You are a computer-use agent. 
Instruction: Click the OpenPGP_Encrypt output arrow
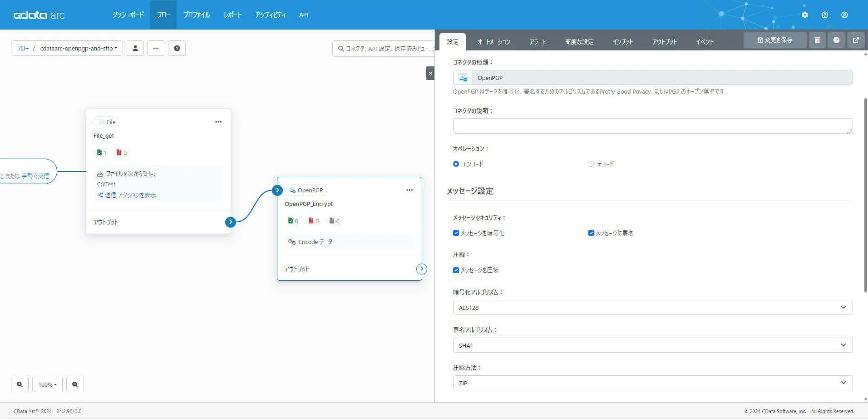pyautogui.click(x=422, y=269)
